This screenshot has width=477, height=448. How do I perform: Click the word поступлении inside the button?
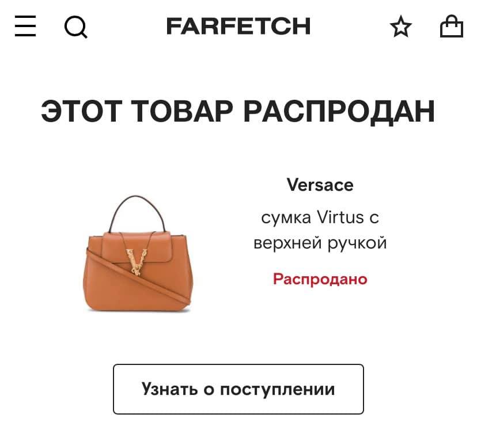277,390
